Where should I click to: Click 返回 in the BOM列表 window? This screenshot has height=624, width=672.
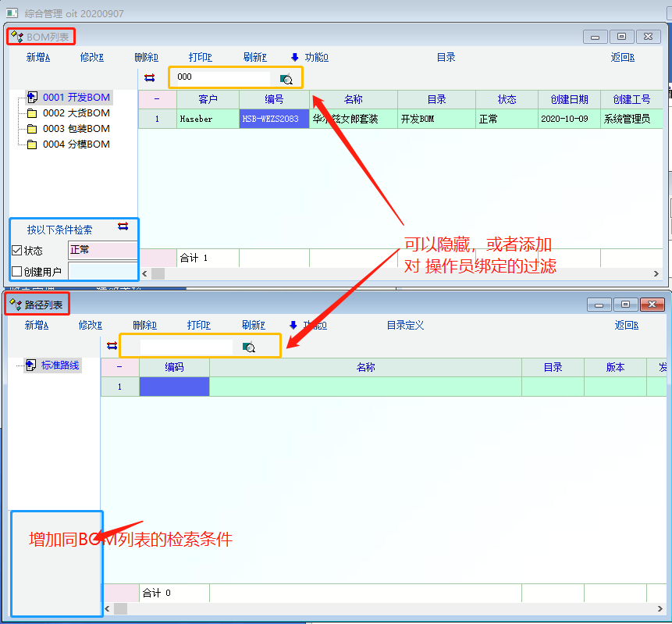click(x=622, y=57)
